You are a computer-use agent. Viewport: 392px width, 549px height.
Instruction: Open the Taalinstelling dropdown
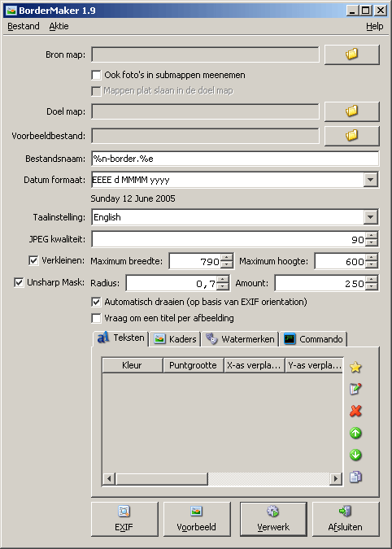point(371,217)
